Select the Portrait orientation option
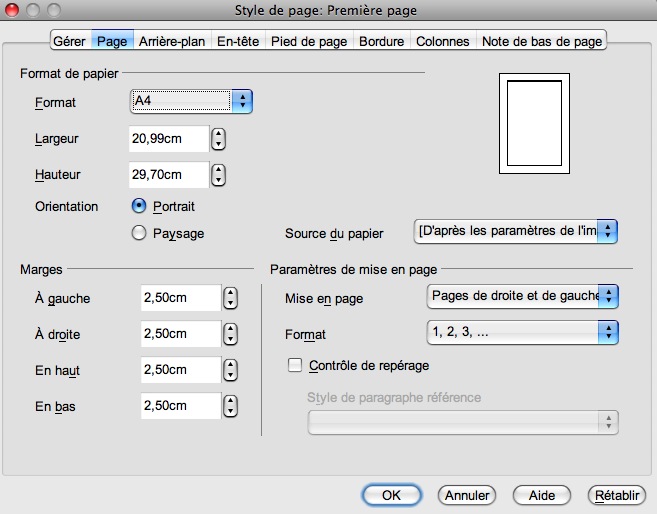This screenshot has height=514, width=657. [x=140, y=206]
